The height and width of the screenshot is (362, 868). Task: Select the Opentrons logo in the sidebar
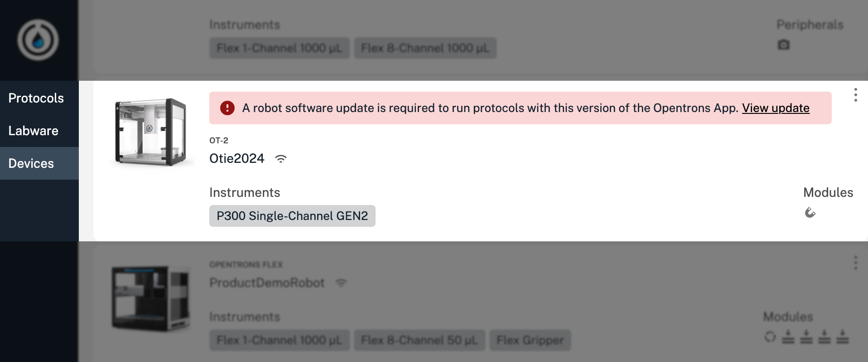click(x=39, y=40)
